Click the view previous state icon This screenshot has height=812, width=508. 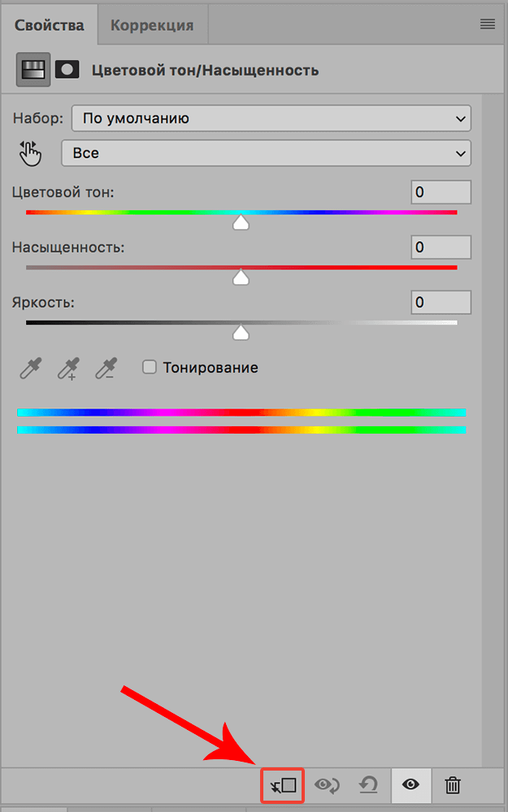coord(327,785)
